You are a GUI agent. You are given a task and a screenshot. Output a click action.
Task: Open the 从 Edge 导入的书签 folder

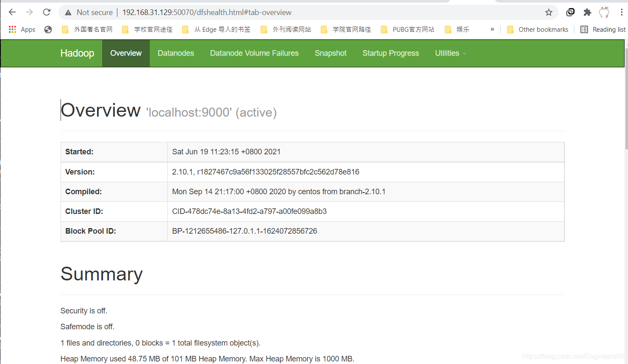216,29
